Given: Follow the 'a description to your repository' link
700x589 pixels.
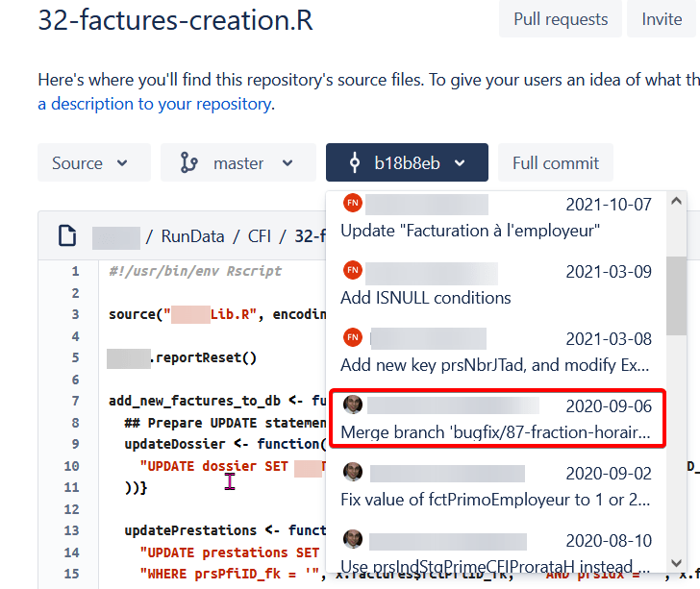Looking at the screenshot, I should click(156, 104).
